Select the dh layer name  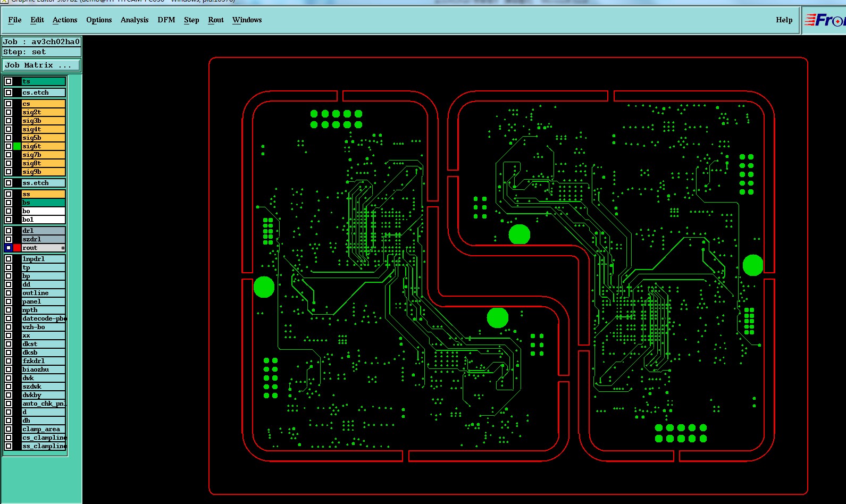point(44,421)
